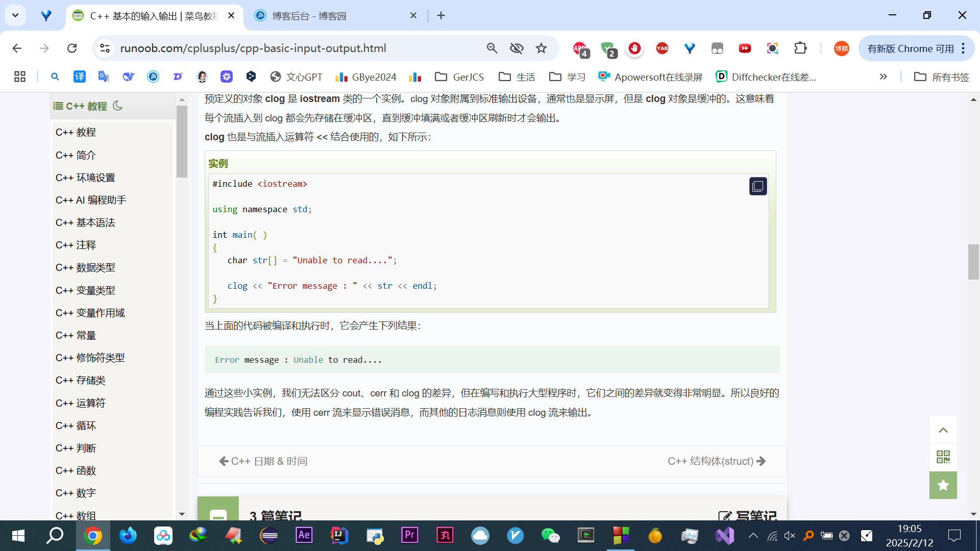Viewport: 980px width, 551px height.
Task: Toggle night mode moon icon in sidebar
Action: [x=118, y=106]
